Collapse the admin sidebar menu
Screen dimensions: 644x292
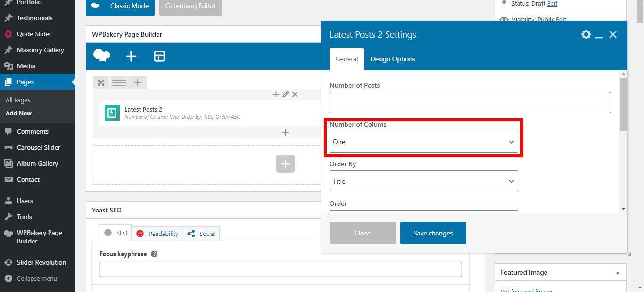(x=38, y=278)
